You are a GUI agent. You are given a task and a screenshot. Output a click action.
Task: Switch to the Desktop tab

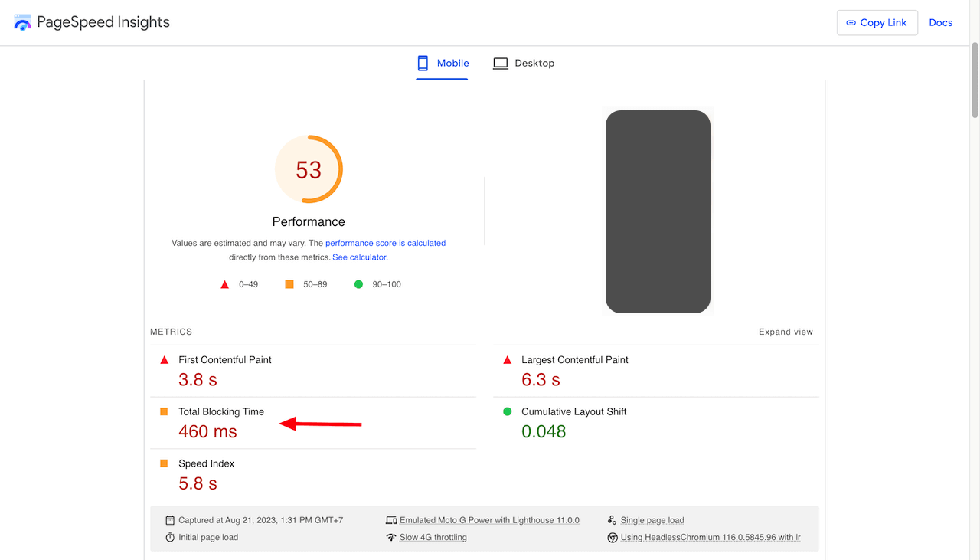click(524, 63)
